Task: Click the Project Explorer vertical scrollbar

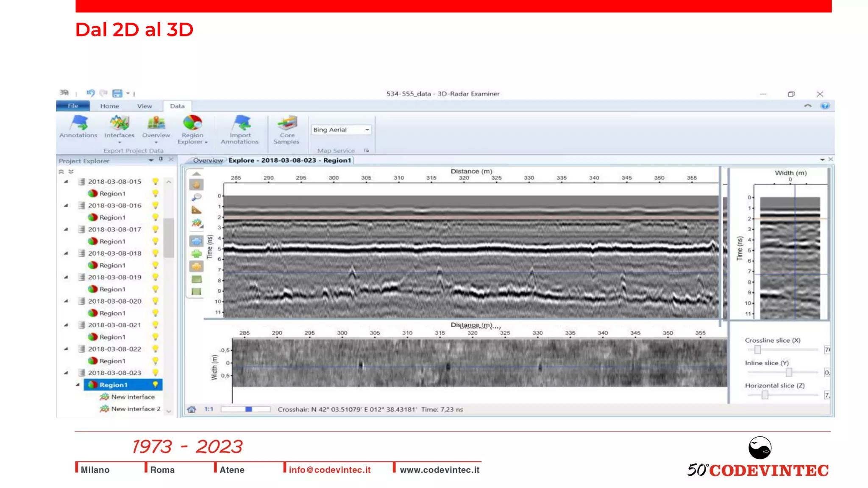Action: tap(169, 237)
